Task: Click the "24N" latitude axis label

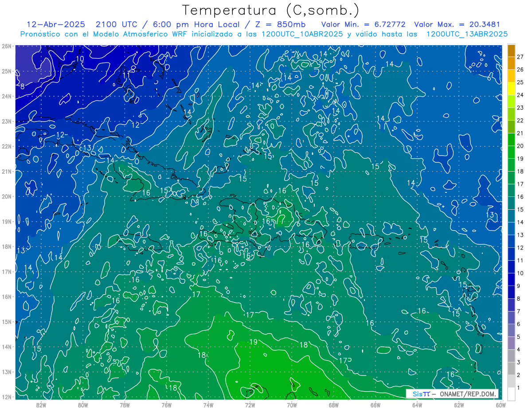Action: pyautogui.click(x=7, y=96)
